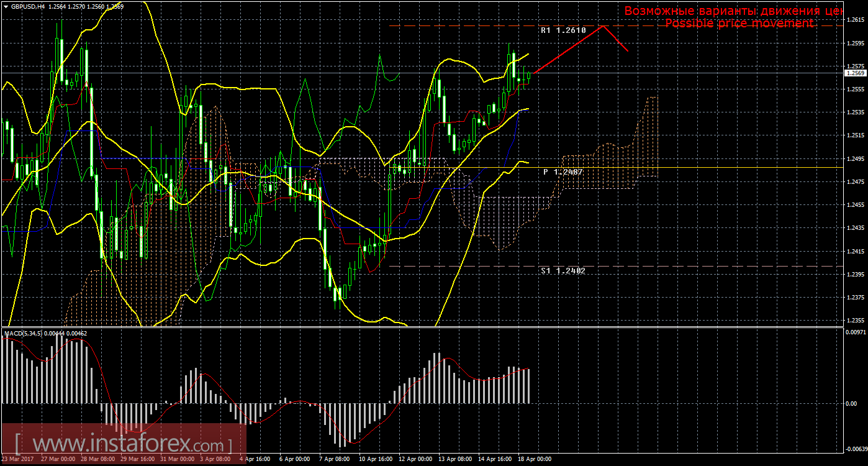Click the 4 Apr 16:00 time label
Image resolution: width=868 pixels, height=466 pixels.
pos(255,459)
